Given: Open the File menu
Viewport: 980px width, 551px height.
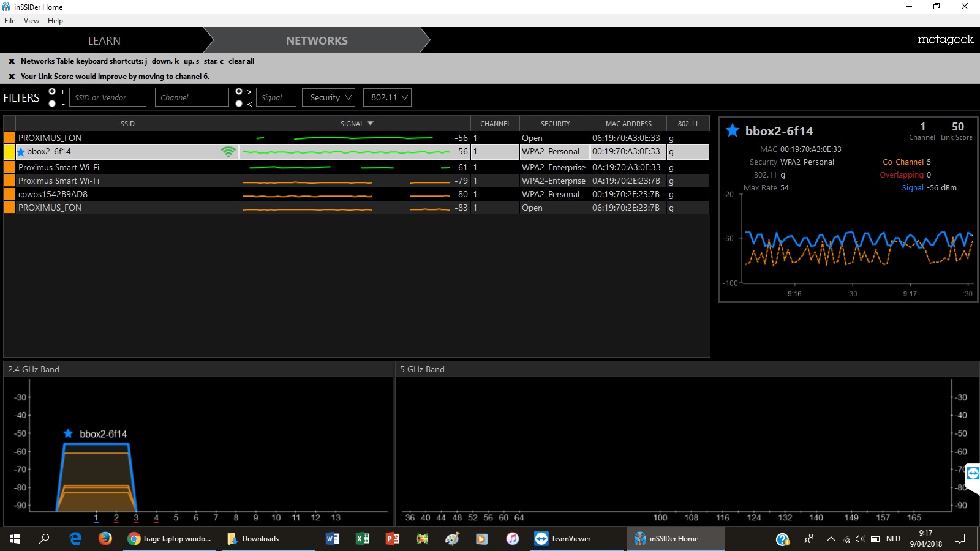Looking at the screenshot, I should pos(10,21).
